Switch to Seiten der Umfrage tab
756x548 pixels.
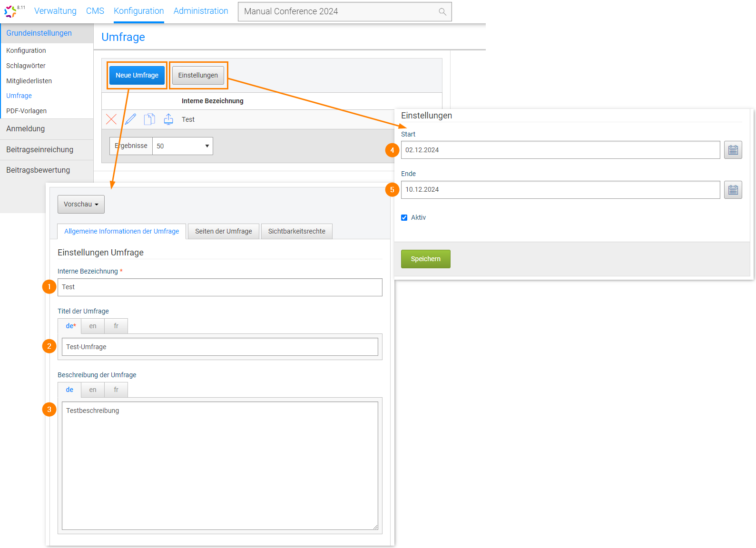pyautogui.click(x=223, y=232)
